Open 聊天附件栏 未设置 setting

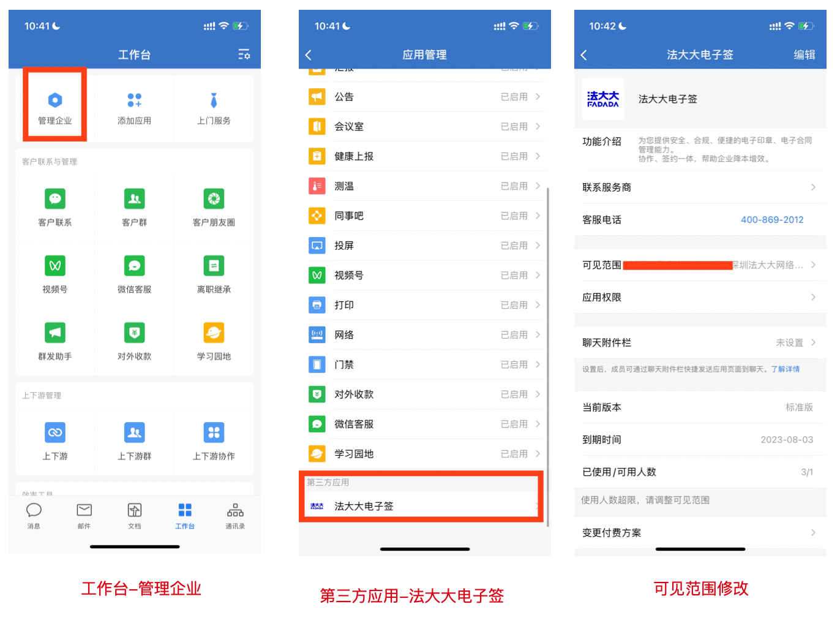(x=700, y=342)
